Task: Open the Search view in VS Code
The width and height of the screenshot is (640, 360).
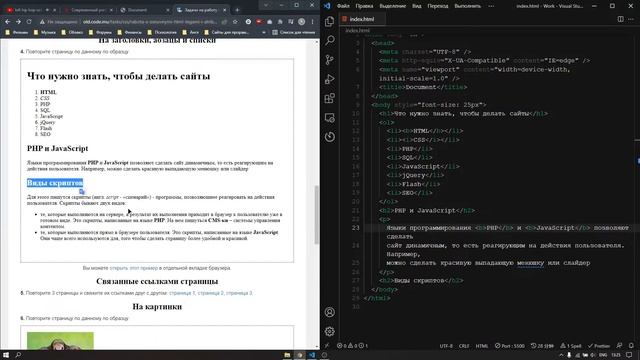Action: [329, 40]
